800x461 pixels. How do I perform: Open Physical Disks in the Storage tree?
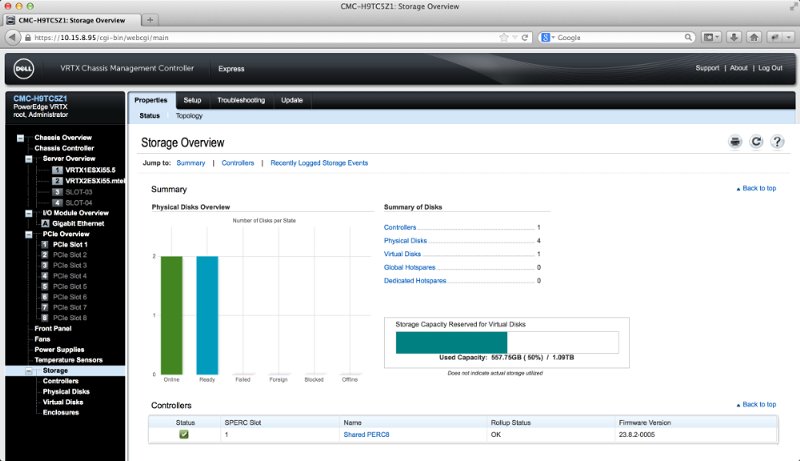pyautogui.click(x=66, y=392)
